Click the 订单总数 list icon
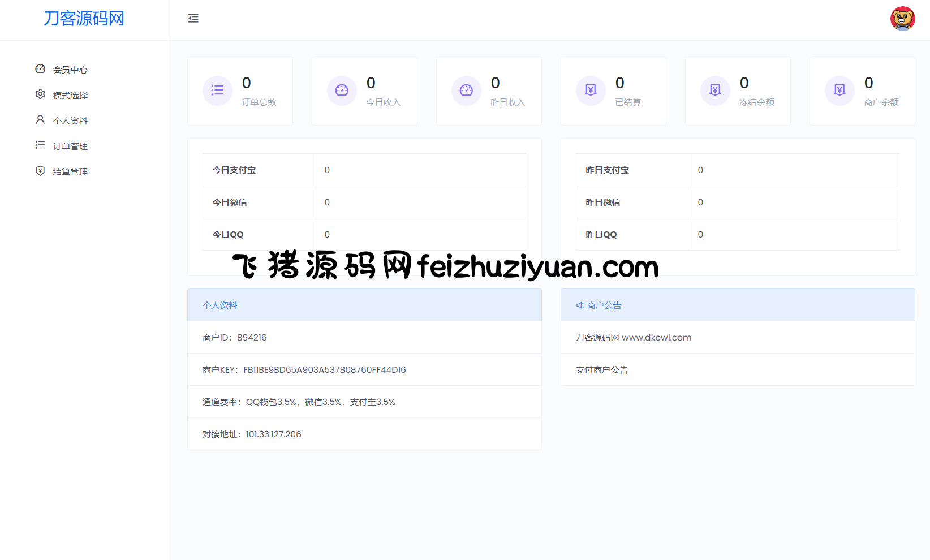930x560 pixels. pos(217,91)
